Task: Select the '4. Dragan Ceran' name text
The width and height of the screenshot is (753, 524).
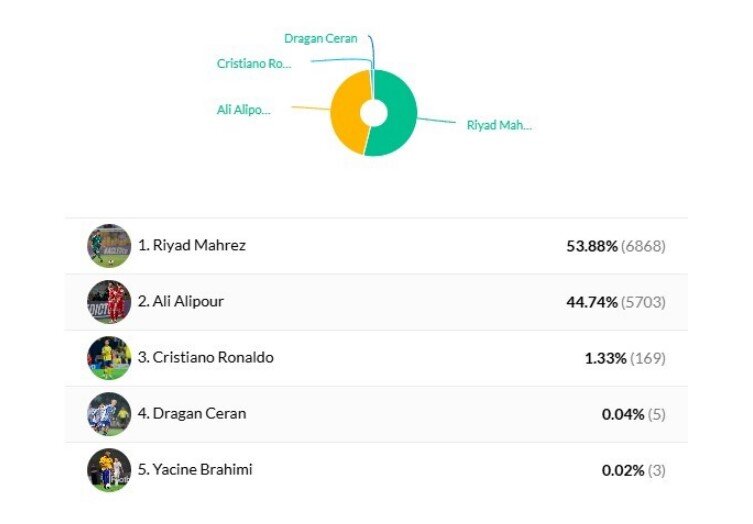Action: pos(192,413)
